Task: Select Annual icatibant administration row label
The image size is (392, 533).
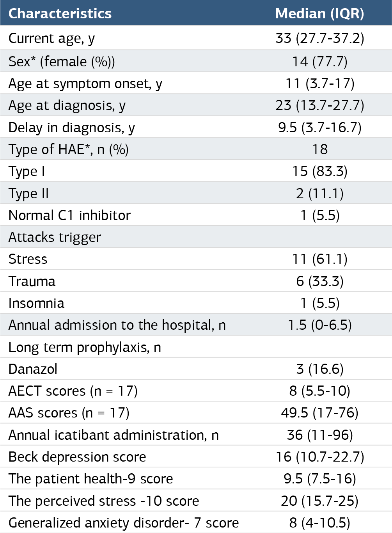Action: point(114,435)
